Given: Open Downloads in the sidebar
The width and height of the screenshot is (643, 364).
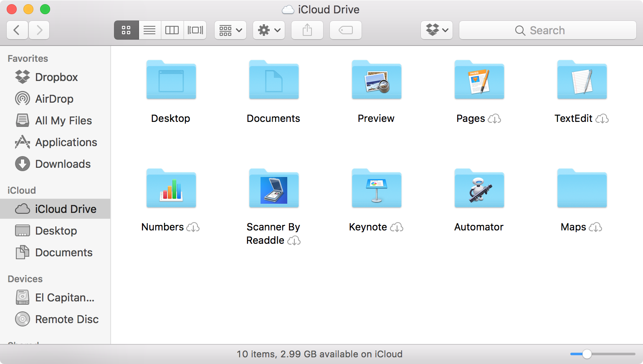Looking at the screenshot, I should point(55,164).
